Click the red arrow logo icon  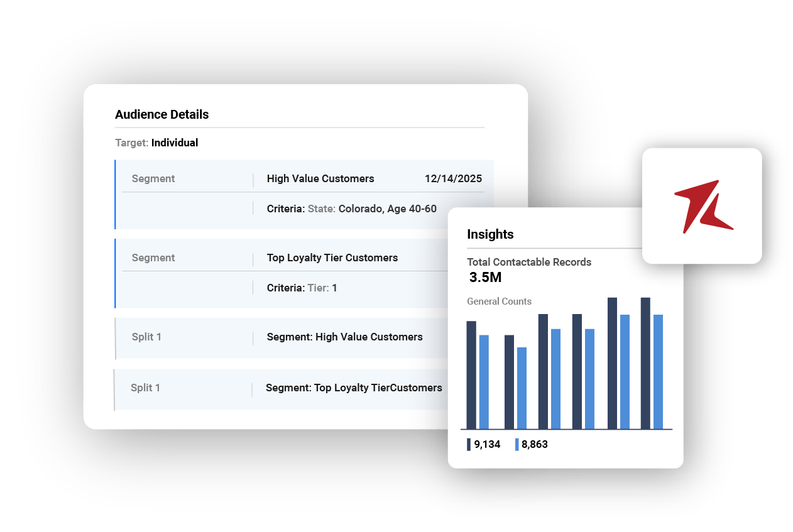(703, 206)
